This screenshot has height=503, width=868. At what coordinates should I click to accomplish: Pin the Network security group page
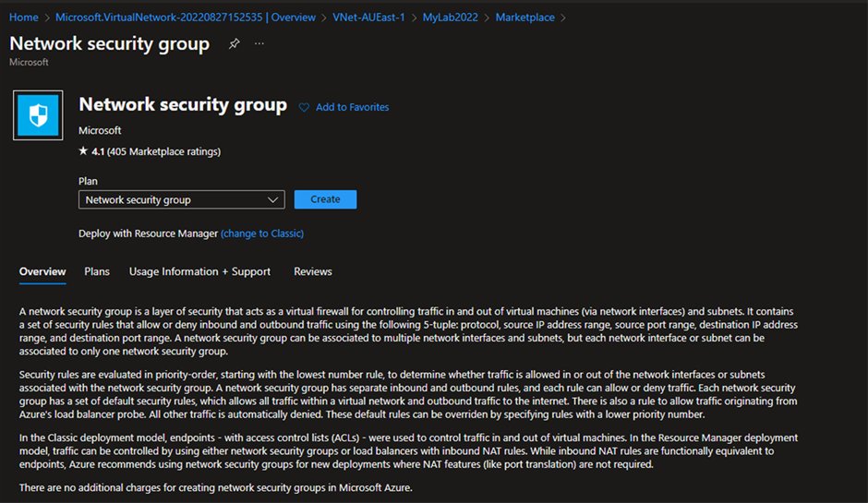[235, 43]
